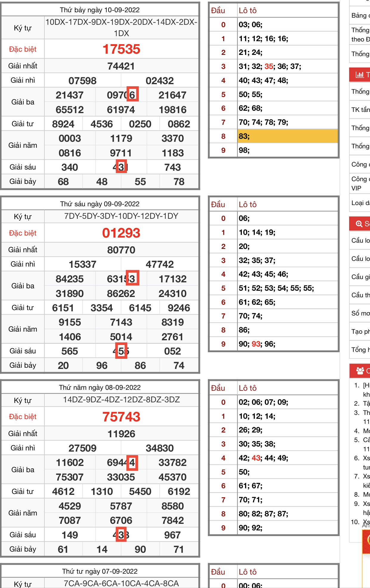Click the highlighted loto row '83;'
Viewport: 370px width, 588px height.
(288, 136)
